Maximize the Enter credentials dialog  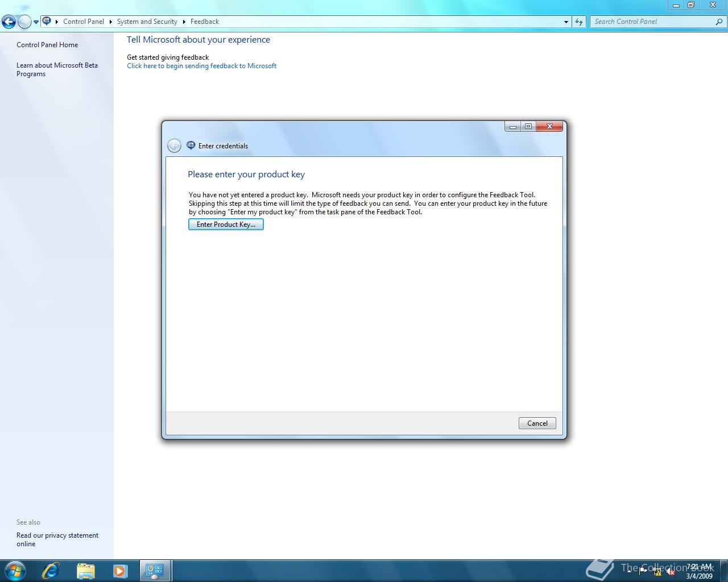[528, 126]
